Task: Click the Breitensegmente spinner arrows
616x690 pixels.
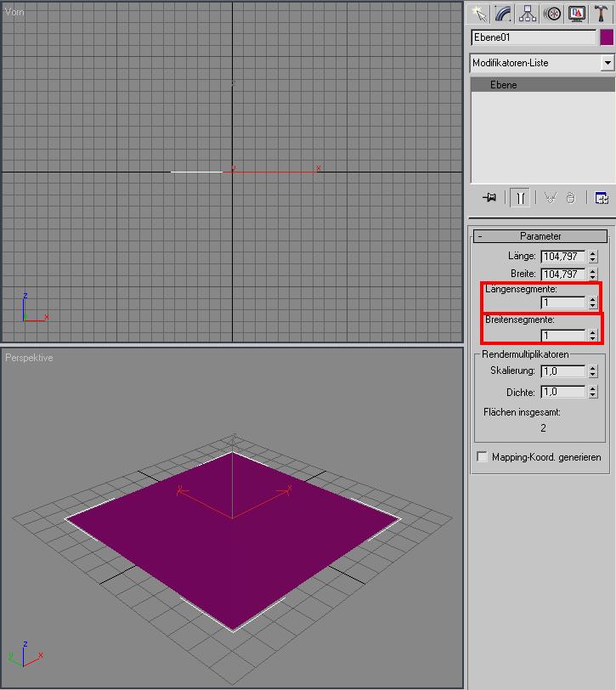Action: pos(593,336)
